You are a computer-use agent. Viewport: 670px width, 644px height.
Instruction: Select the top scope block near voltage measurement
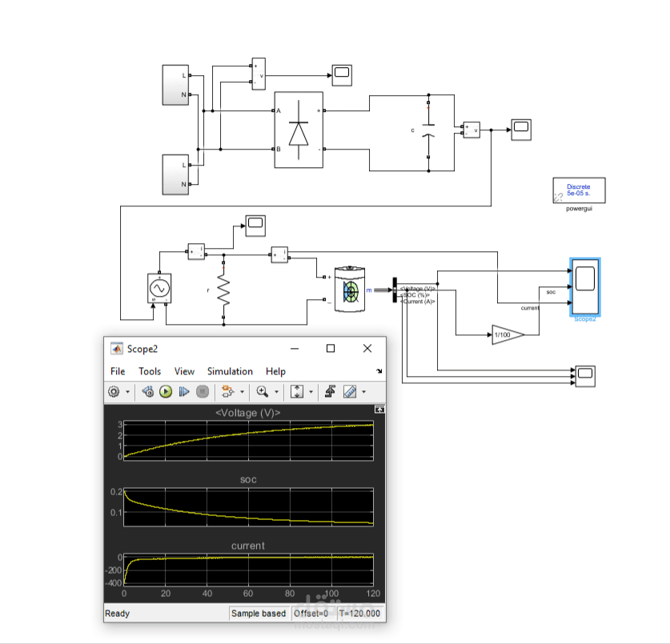coord(342,75)
